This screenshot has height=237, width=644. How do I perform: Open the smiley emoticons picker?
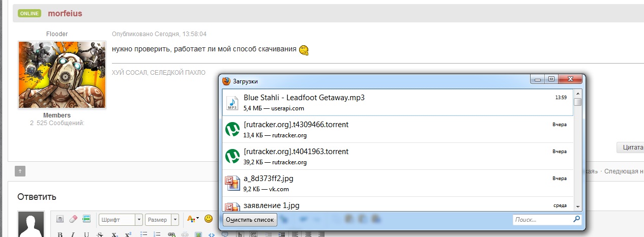208,219
